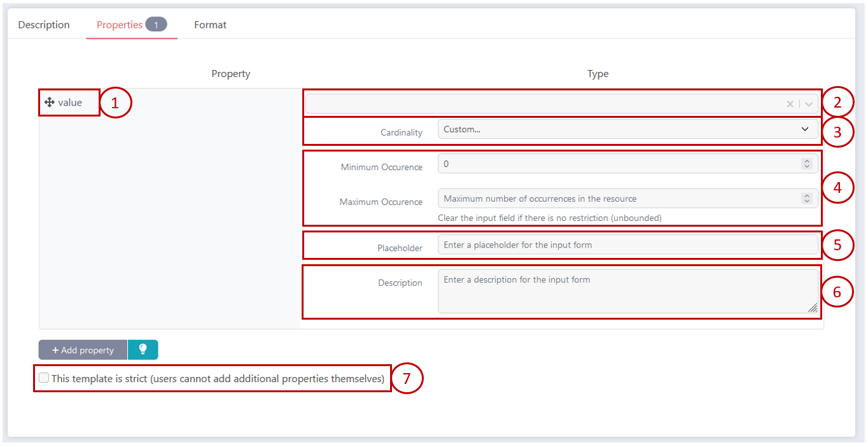
Task: Open the Format tab
Action: tap(210, 25)
